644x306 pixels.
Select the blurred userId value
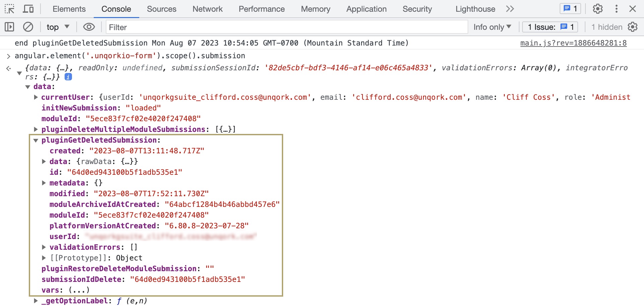pyautogui.click(x=171, y=236)
